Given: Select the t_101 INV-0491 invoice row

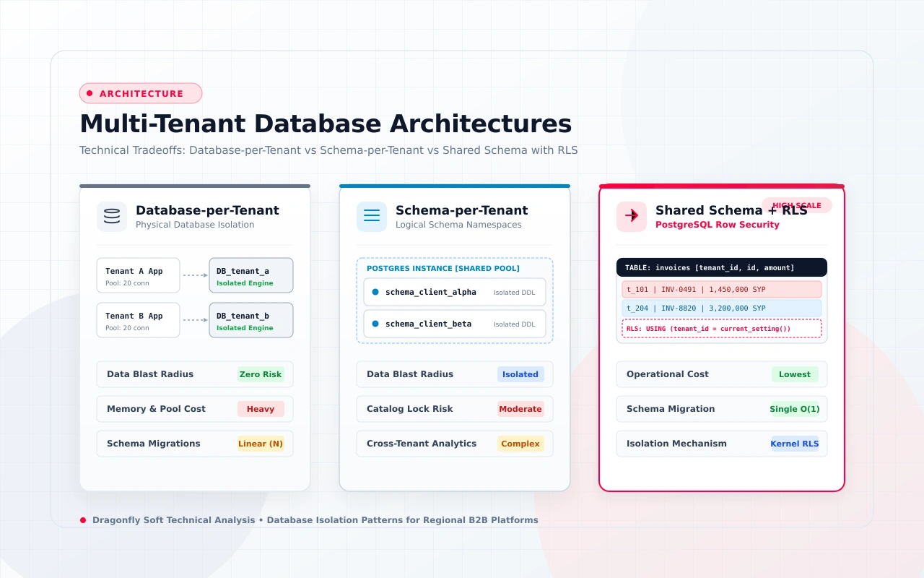Looking at the screenshot, I should tap(722, 289).
